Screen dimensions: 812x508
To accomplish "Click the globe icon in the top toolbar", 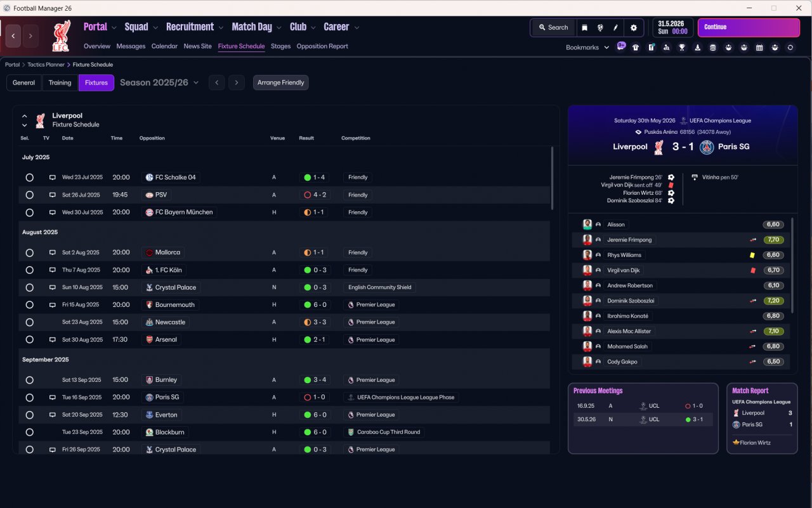I will tap(600, 28).
